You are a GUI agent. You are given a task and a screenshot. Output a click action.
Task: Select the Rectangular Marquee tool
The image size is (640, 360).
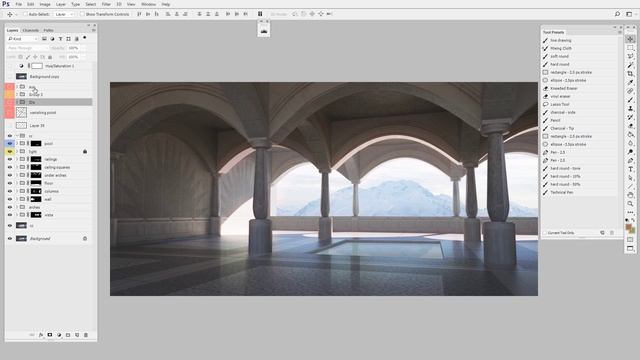coord(630,48)
